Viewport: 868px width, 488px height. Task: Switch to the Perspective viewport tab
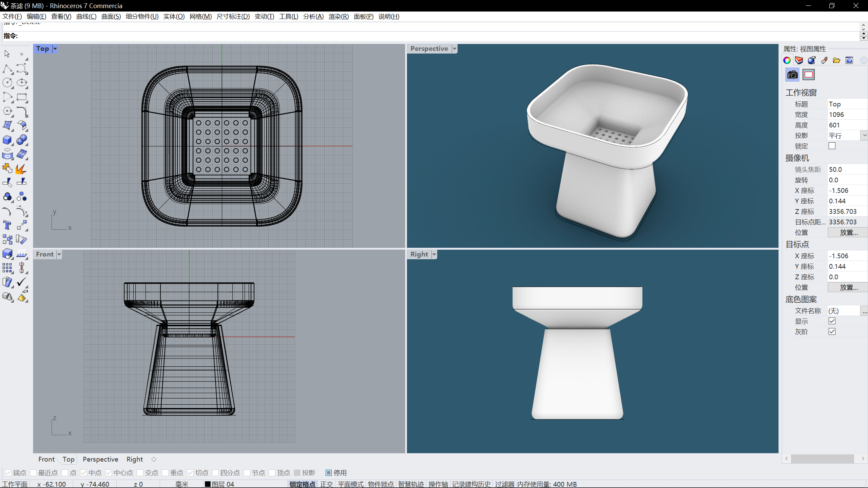(100, 459)
